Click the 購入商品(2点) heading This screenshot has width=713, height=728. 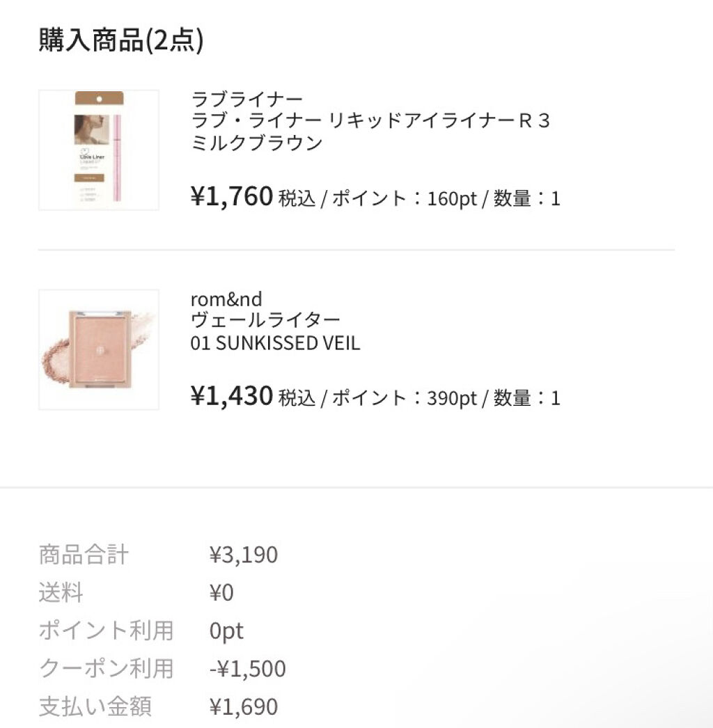tap(121, 41)
